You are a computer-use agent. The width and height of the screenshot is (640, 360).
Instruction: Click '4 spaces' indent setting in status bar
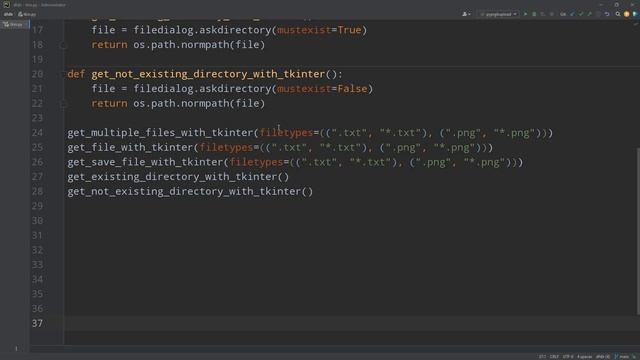click(584, 357)
